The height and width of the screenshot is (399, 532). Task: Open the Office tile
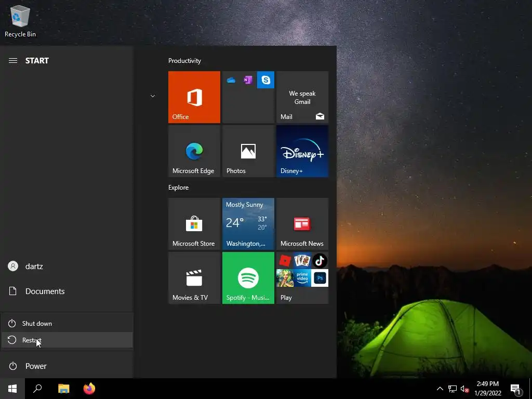click(194, 97)
